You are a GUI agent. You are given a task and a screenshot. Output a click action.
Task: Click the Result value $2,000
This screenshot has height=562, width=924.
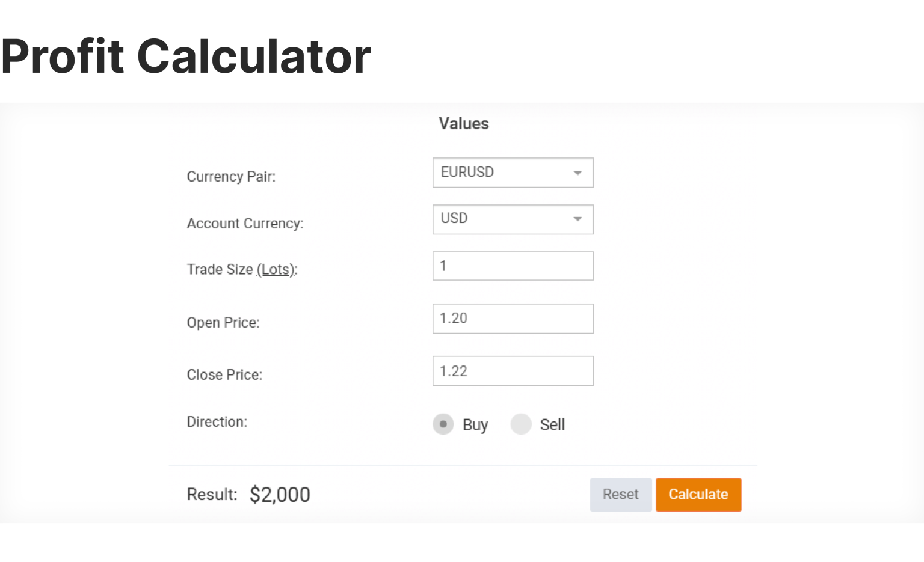tap(280, 494)
